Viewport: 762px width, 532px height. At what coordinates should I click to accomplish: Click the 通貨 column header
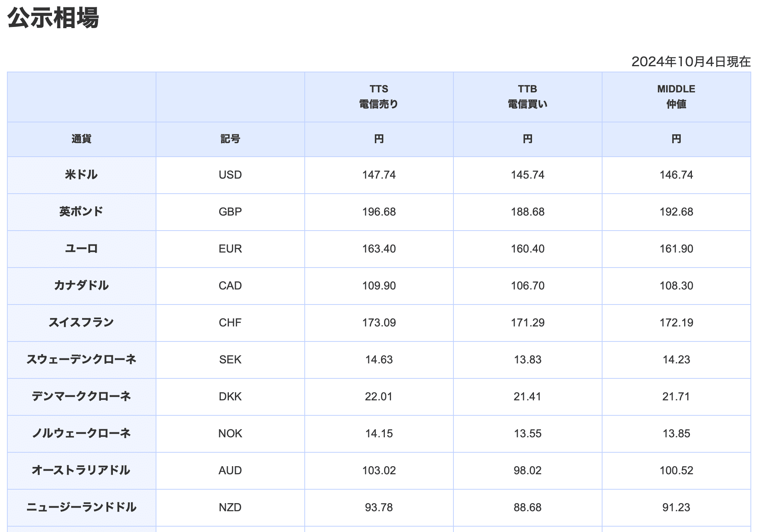[81, 139]
